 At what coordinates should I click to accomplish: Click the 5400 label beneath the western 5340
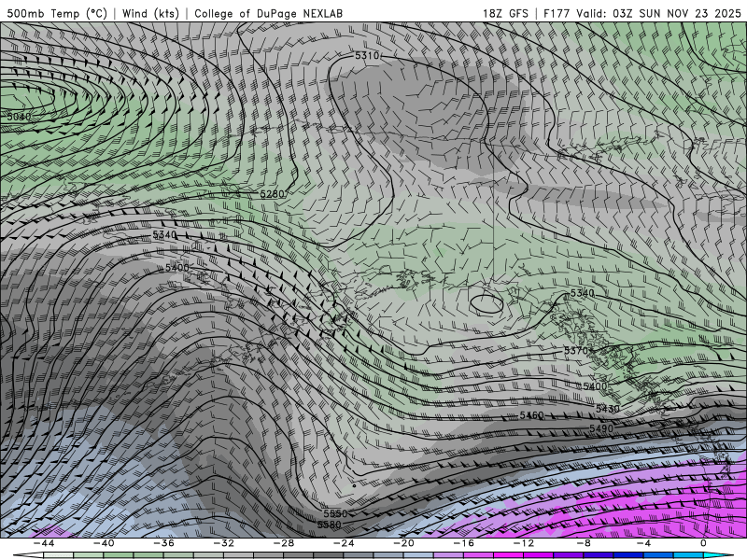177,268
